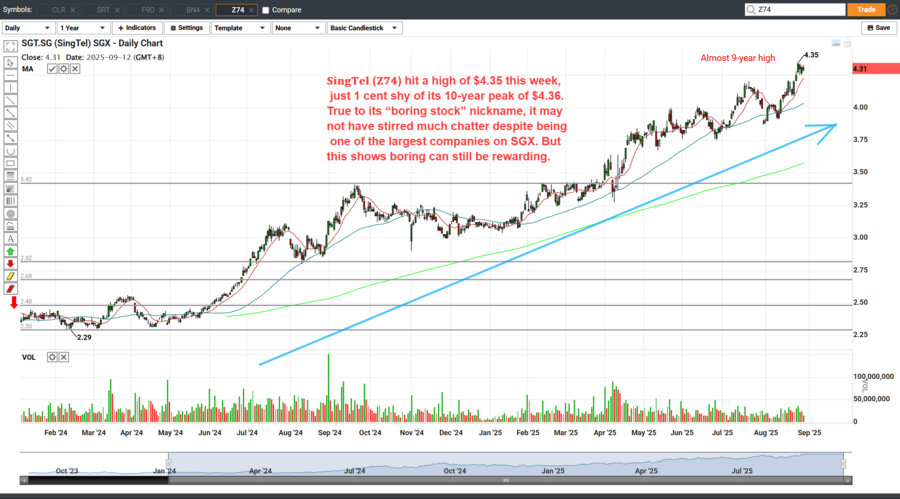Choose the thin diagonal trend line tool
The height and width of the screenshot is (499, 900).
tap(10, 100)
